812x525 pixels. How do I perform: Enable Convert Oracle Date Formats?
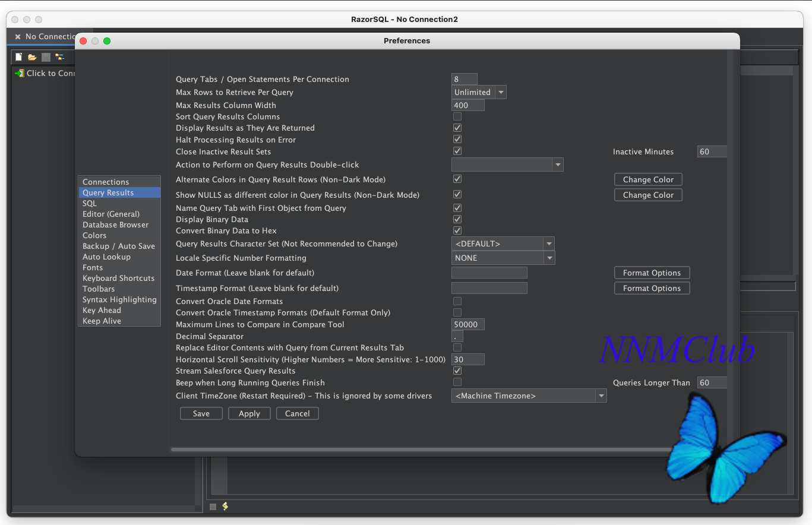pyautogui.click(x=457, y=301)
